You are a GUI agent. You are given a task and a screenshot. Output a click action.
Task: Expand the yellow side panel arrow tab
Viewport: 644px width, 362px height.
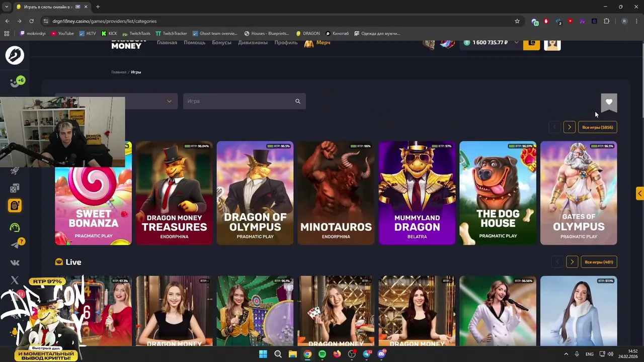[639, 193]
